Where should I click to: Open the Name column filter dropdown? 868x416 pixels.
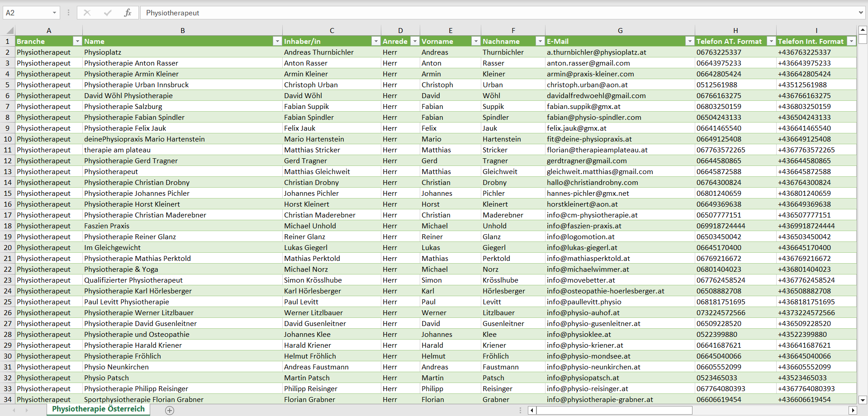(x=277, y=41)
